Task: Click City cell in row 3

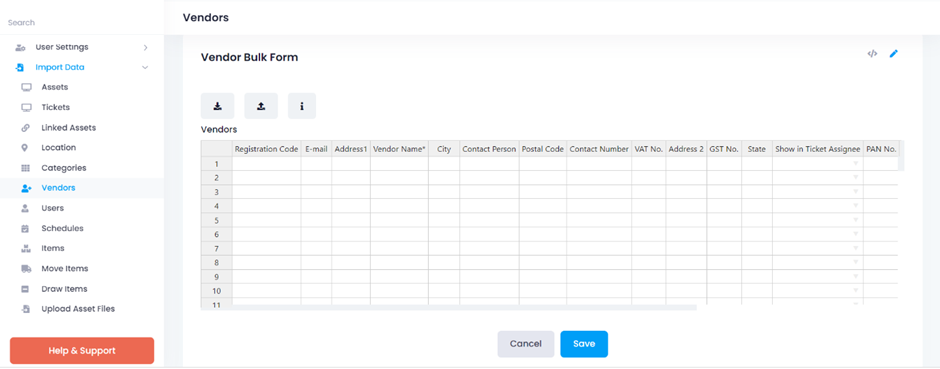Action: [444, 192]
